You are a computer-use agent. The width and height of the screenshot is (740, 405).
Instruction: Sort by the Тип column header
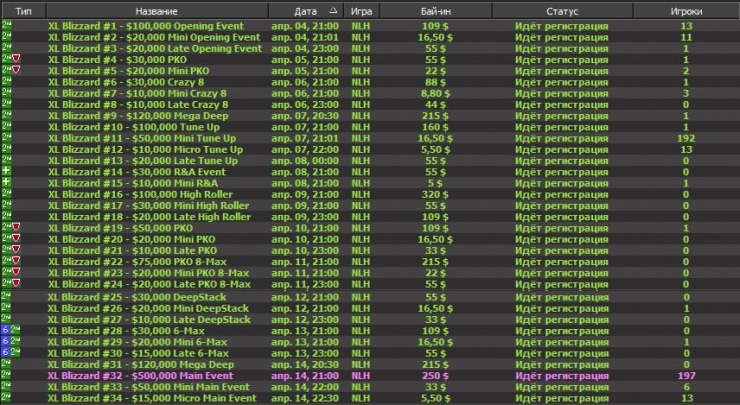point(23,11)
